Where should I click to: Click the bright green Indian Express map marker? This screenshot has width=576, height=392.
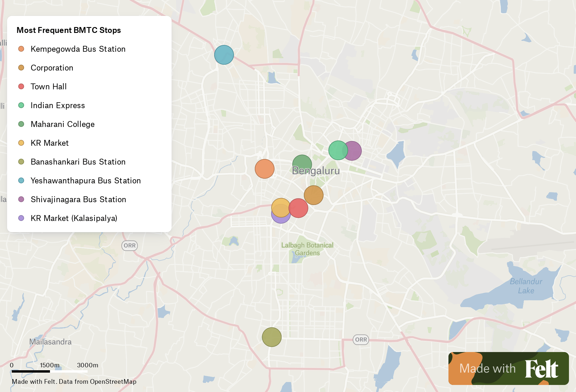click(x=337, y=150)
